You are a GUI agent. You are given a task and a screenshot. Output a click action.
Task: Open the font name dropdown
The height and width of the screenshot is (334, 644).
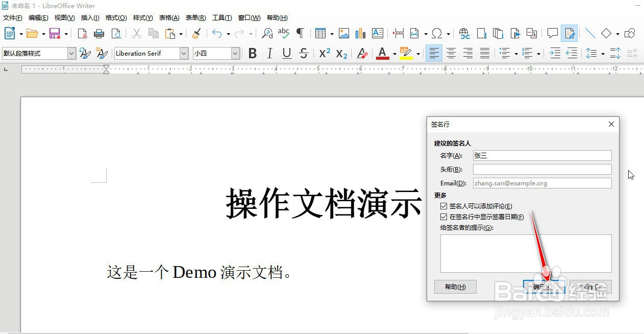(x=183, y=53)
